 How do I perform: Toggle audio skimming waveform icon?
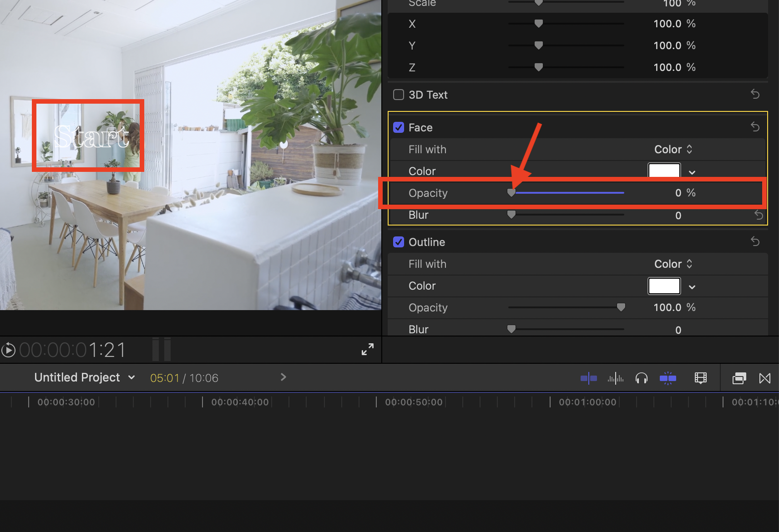click(615, 378)
